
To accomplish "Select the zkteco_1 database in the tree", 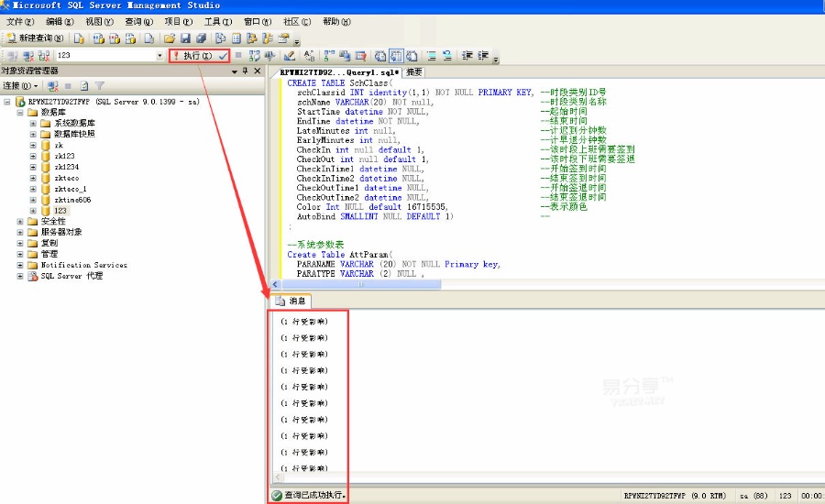I will coord(71,189).
